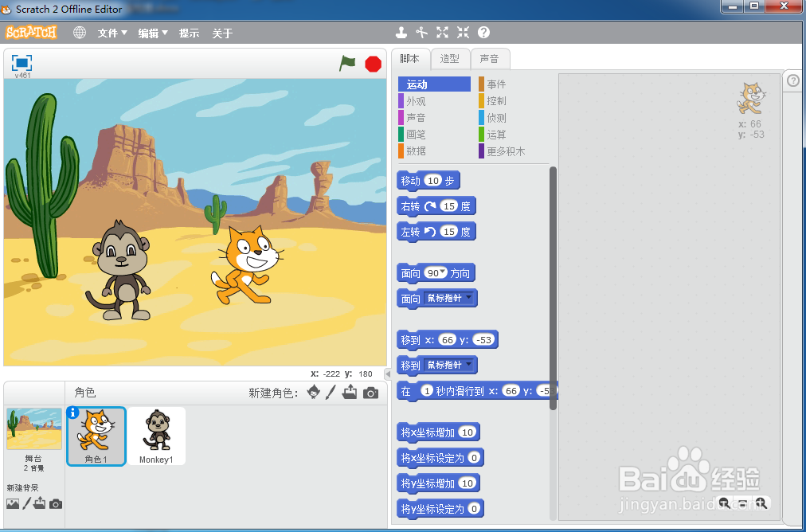Viewport: 806px width, 532px height.
Task: Click degrees field in 左转 15 度 block
Action: [449, 232]
